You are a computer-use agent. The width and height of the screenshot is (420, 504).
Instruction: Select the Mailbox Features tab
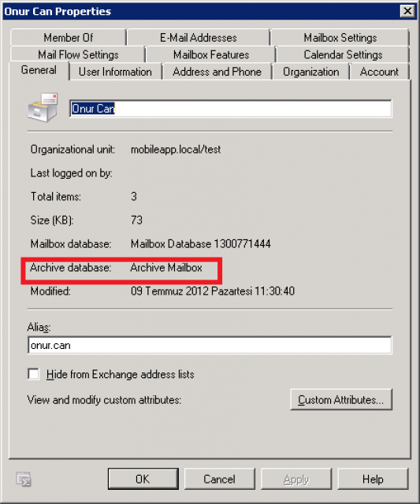(211, 54)
